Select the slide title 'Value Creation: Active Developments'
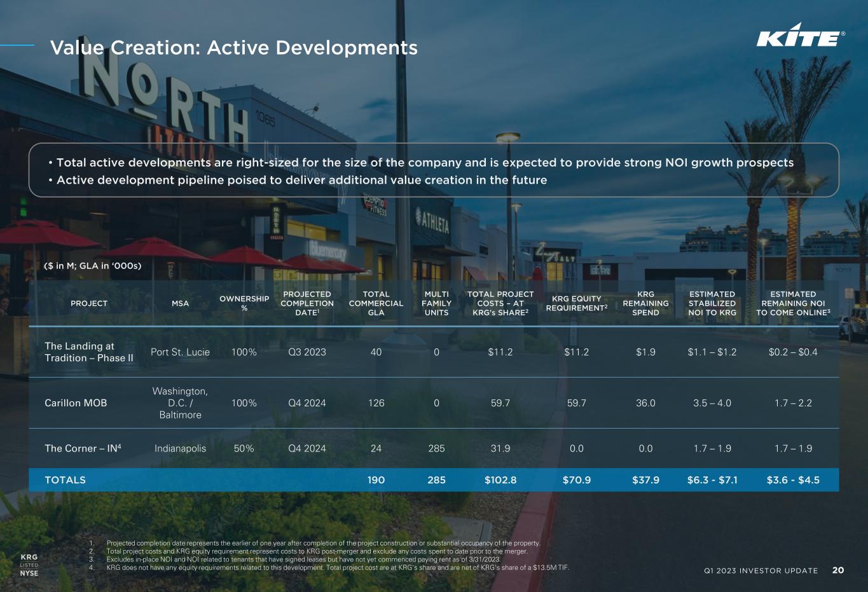Image resolution: width=868 pixels, height=592 pixels. pos(233,48)
